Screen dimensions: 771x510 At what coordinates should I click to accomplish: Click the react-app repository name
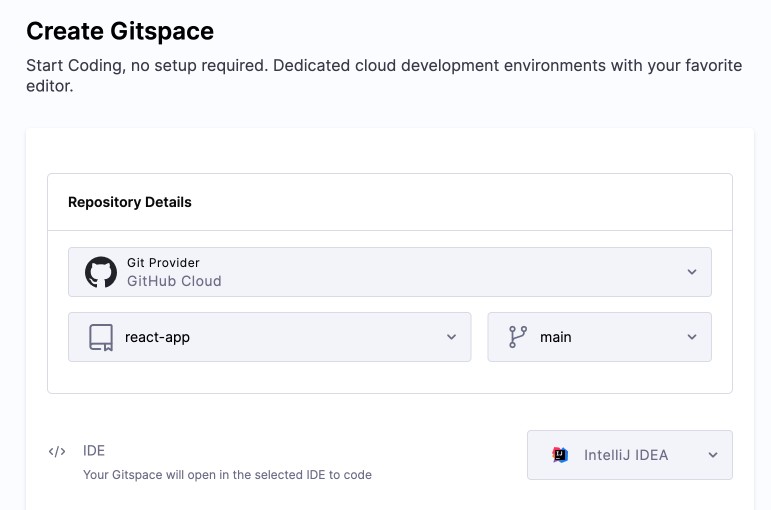[157, 337]
